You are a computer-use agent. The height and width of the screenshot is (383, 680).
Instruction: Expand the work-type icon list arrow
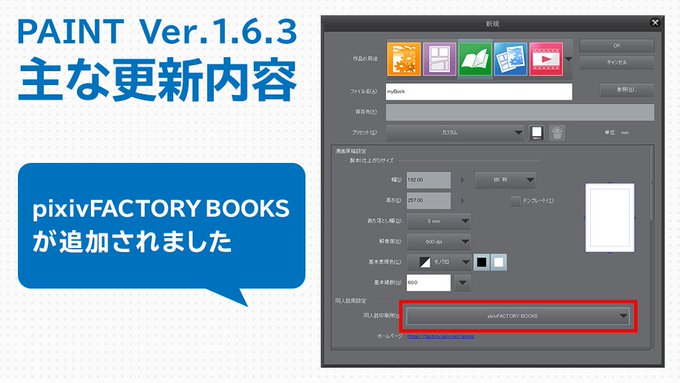568,59
